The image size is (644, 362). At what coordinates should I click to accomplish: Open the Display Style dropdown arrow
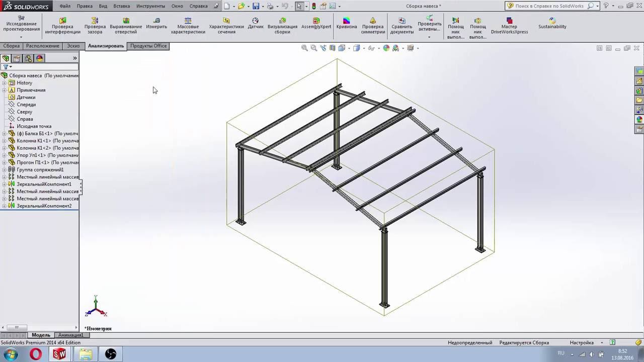[364, 48]
